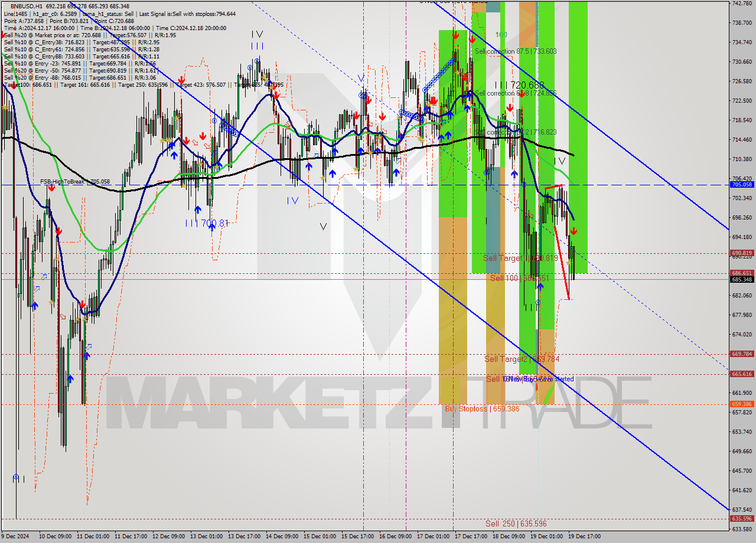Click the 645.700 price scale label
This screenshot has width=756, height=543.
tap(742, 470)
